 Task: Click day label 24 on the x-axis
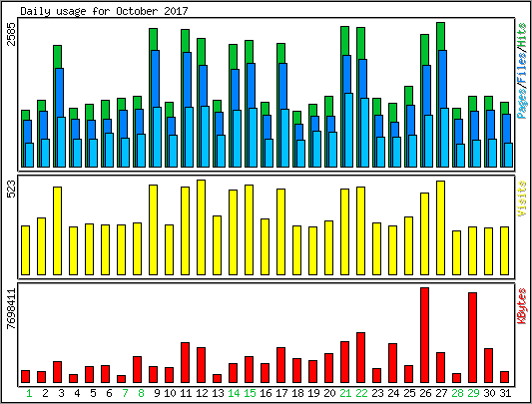[393, 393]
